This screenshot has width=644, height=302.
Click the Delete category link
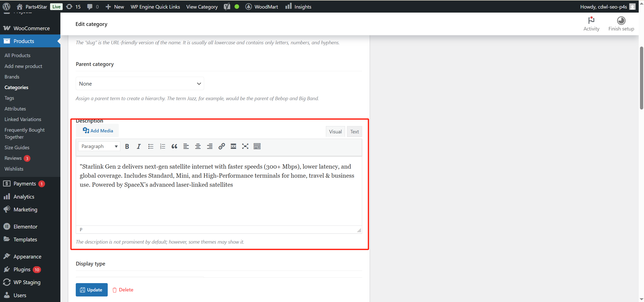(x=123, y=290)
